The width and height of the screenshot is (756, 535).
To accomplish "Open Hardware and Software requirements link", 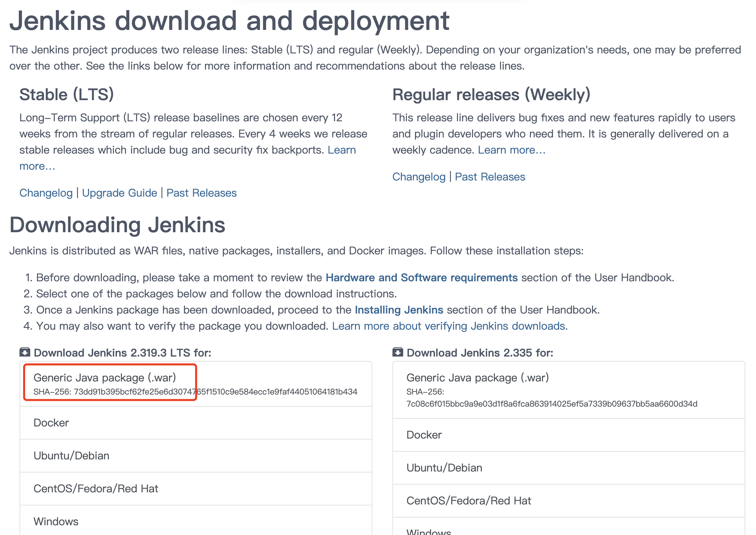I will (422, 278).
